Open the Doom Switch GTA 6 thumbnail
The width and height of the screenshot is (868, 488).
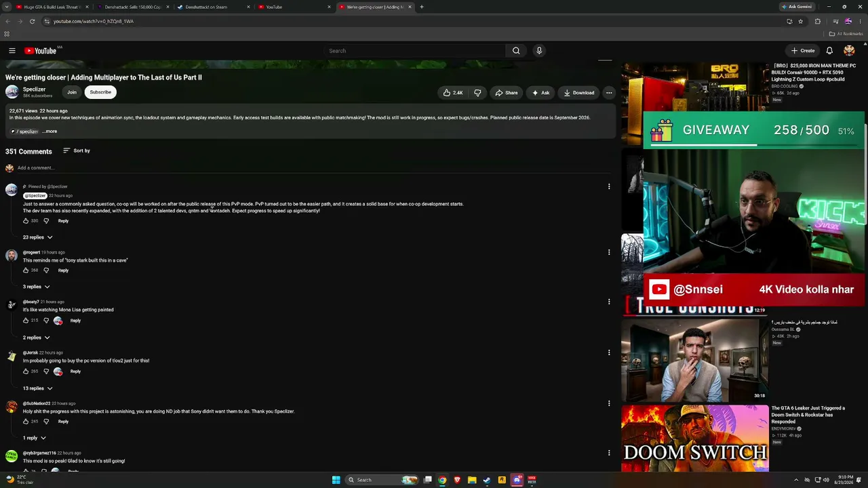pyautogui.click(x=695, y=439)
